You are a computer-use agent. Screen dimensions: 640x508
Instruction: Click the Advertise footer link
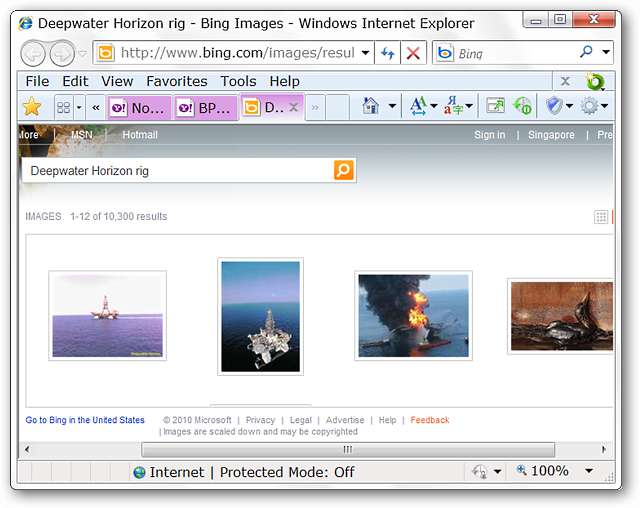coord(345,420)
